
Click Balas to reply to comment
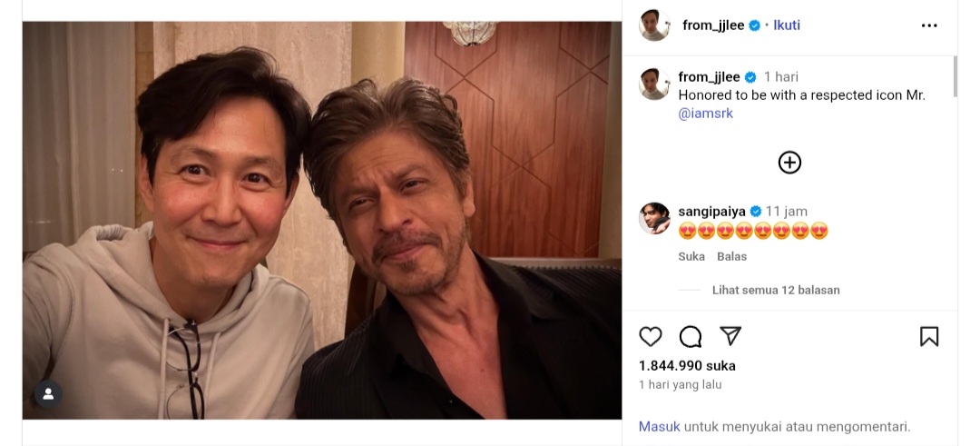coord(731,256)
